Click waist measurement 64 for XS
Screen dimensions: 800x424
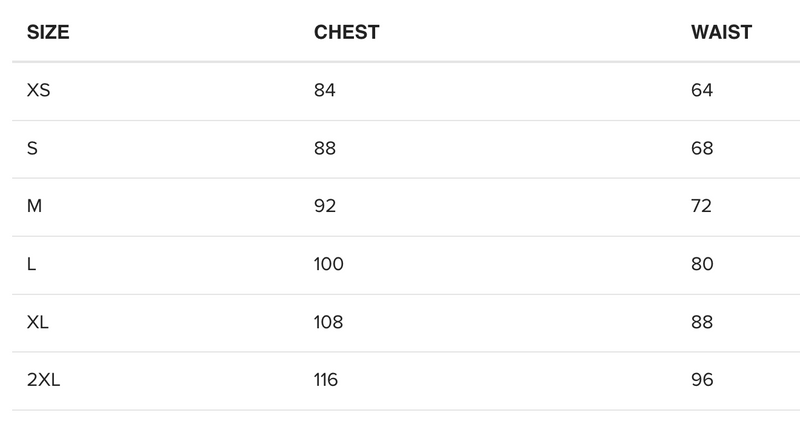pos(702,91)
